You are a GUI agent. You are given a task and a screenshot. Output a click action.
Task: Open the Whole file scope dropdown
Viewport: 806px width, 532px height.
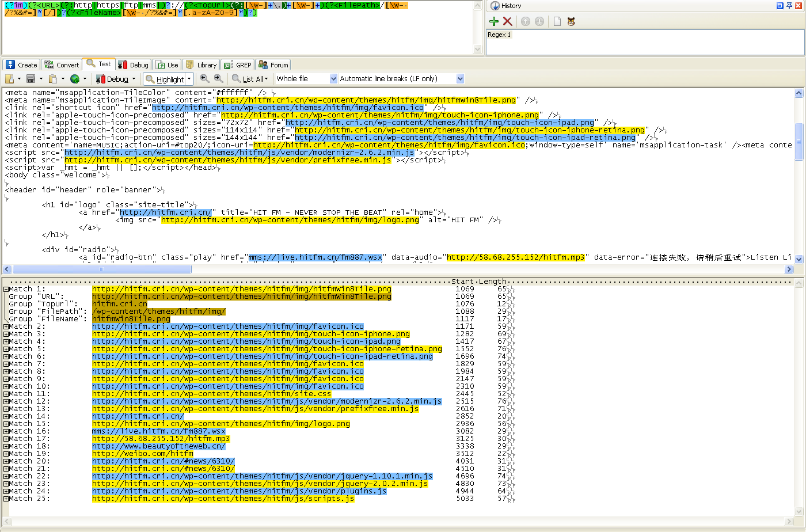click(333, 79)
